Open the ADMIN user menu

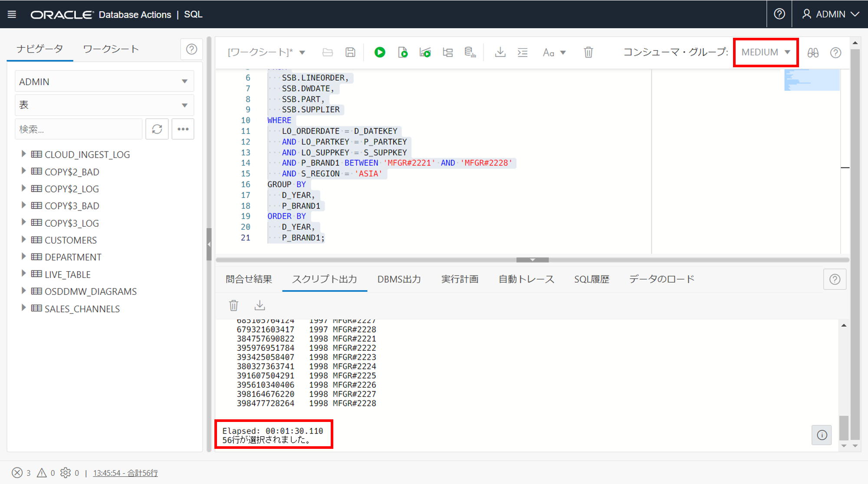(830, 14)
